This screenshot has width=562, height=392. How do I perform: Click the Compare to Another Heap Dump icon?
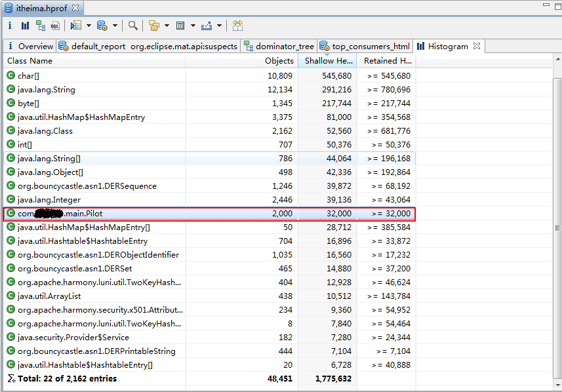click(x=237, y=26)
